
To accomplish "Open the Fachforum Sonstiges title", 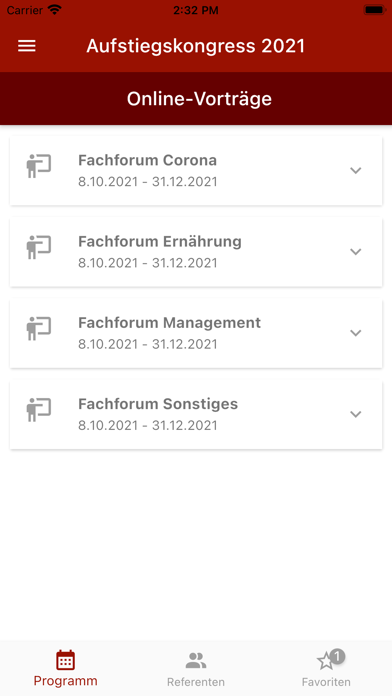I will click(158, 404).
